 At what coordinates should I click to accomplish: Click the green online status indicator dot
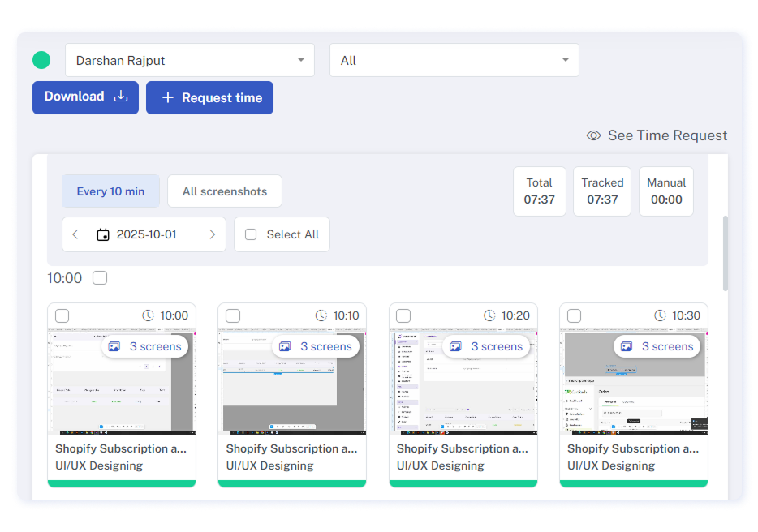pos(41,60)
